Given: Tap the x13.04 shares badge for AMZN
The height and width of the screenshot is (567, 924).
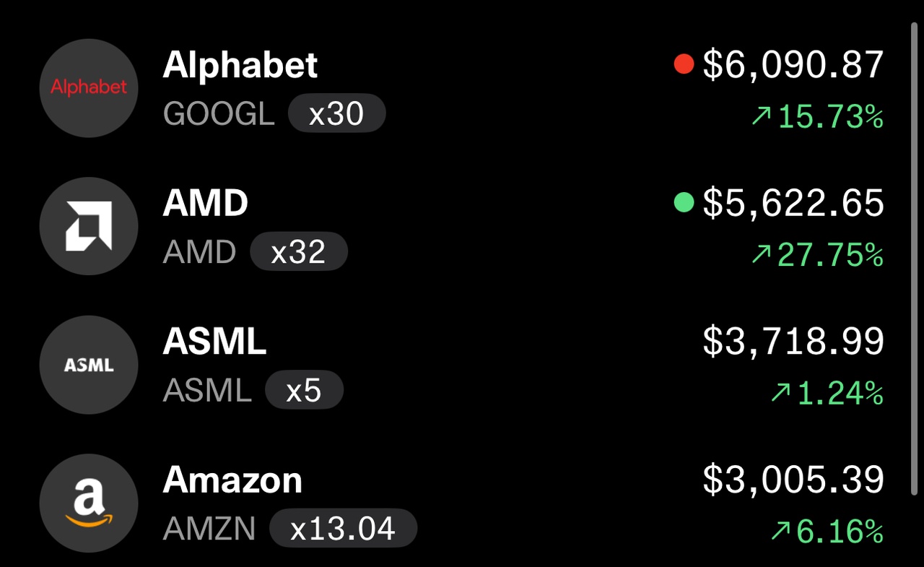Looking at the screenshot, I should 343,529.
